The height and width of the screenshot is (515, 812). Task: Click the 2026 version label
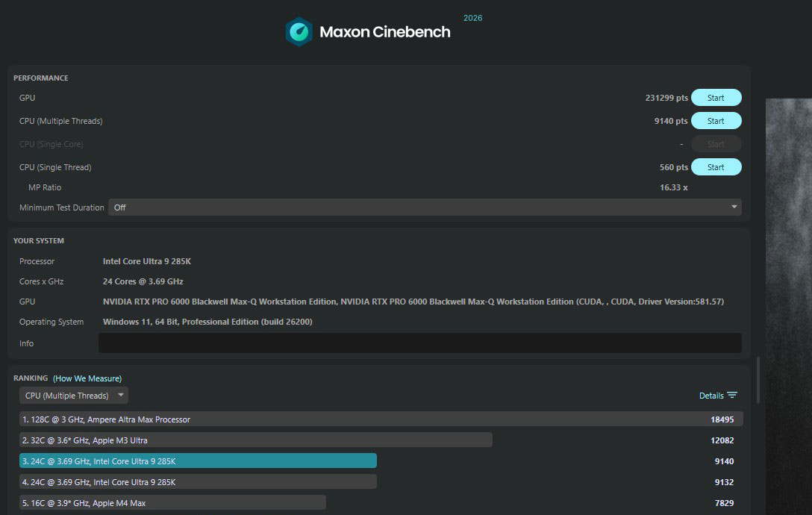(473, 18)
